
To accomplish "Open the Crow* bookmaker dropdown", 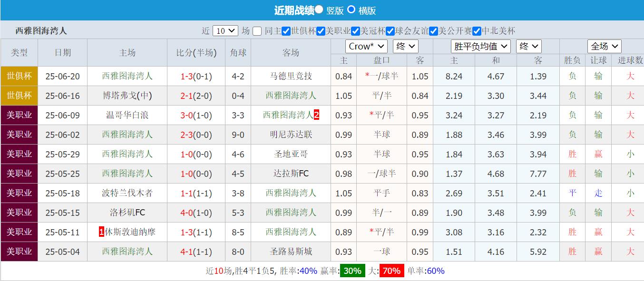I will (366, 46).
